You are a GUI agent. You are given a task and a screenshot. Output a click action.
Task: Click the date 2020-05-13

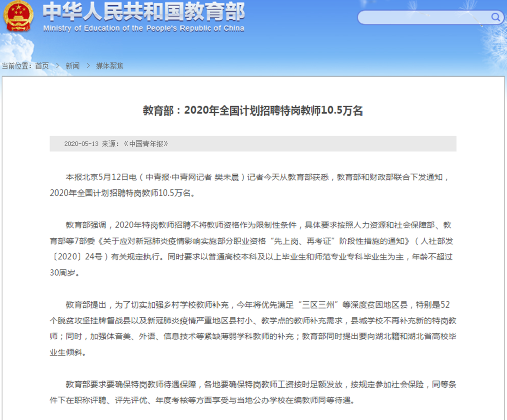point(81,144)
